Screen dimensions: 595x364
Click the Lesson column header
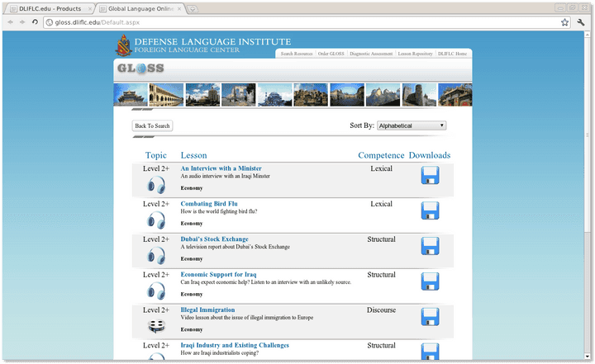coord(194,155)
